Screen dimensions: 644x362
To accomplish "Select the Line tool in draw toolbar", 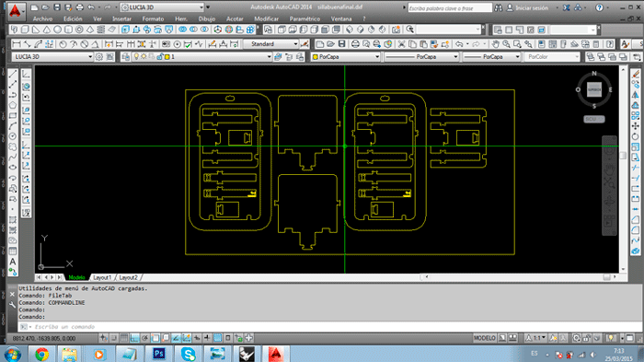I will point(13,74).
